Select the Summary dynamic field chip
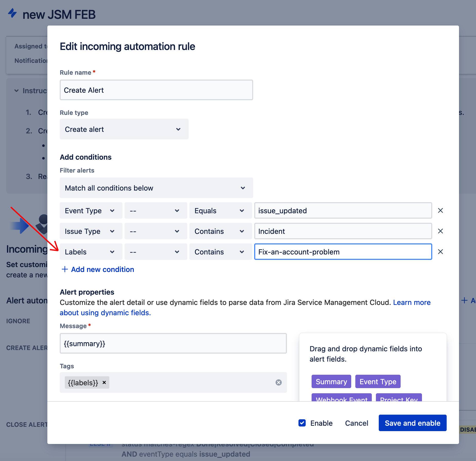This screenshot has height=461, width=476. pyautogui.click(x=331, y=381)
